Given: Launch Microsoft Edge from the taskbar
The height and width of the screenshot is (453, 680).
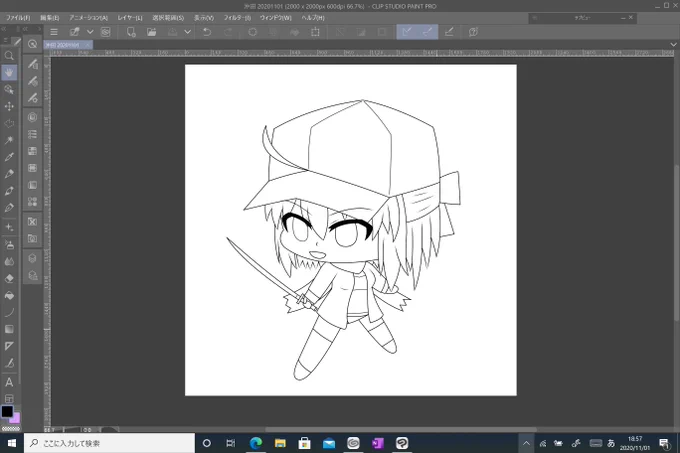Looking at the screenshot, I should pyautogui.click(x=256, y=443).
